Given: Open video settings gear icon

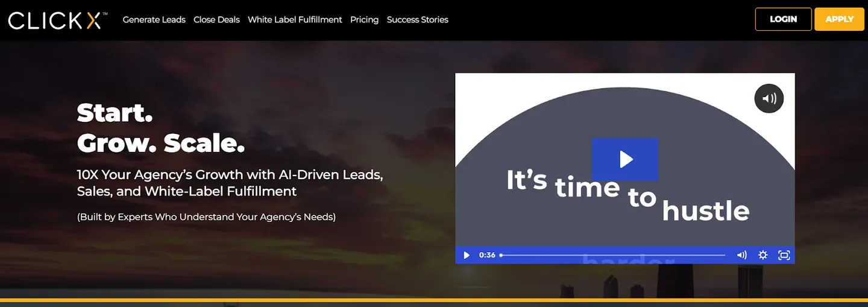Looking at the screenshot, I should click(763, 255).
